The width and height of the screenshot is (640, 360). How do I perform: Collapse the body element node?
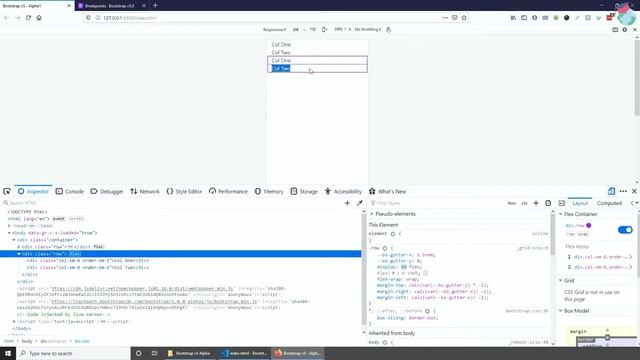point(9,233)
